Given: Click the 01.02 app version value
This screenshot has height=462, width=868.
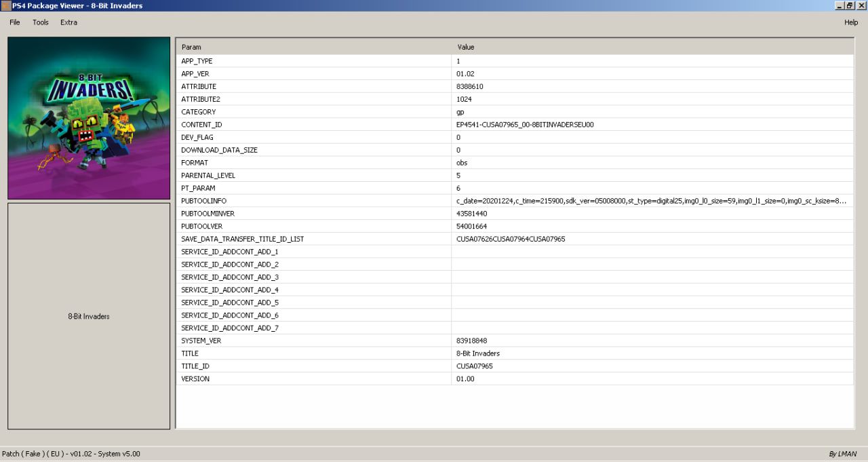Looking at the screenshot, I should click(465, 74).
